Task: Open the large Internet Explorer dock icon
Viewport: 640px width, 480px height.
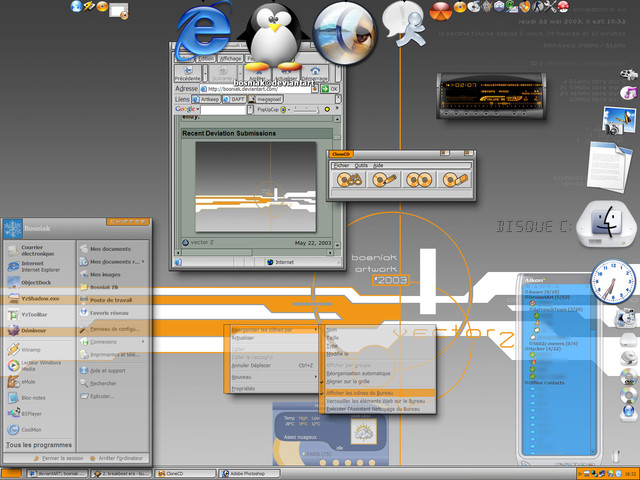Action: tap(205, 31)
